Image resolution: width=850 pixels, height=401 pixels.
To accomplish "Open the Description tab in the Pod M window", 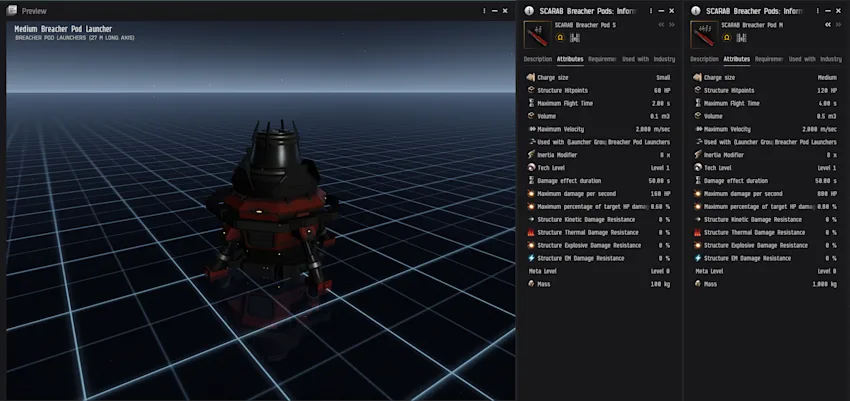I will point(704,59).
